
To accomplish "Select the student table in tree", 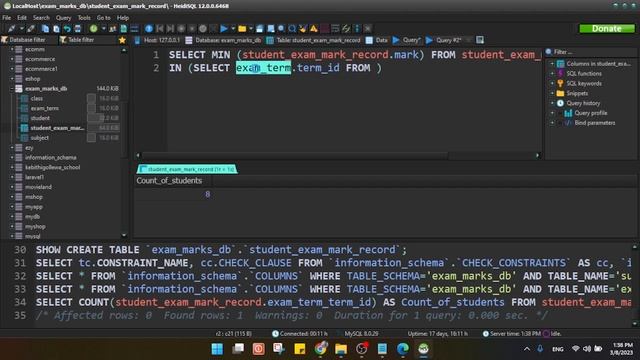I will [x=40, y=118].
